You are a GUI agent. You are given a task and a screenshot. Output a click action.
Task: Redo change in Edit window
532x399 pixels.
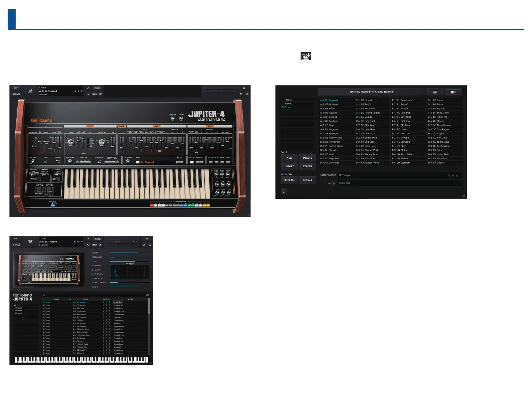pos(247,94)
